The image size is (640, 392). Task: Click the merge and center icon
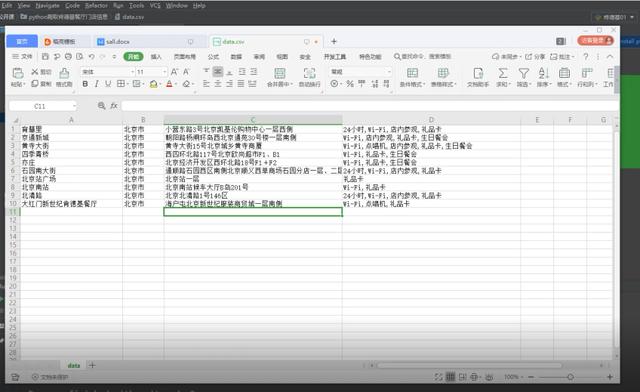280,74
